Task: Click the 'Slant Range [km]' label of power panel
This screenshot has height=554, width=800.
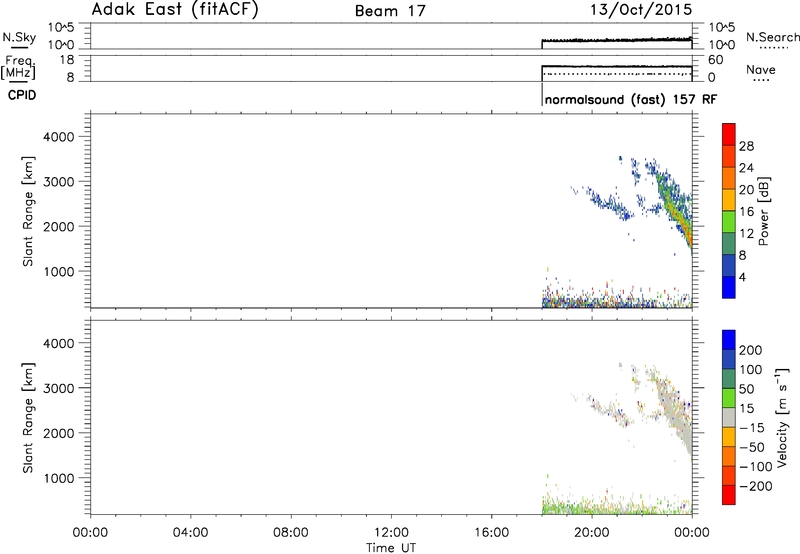Action: point(28,211)
